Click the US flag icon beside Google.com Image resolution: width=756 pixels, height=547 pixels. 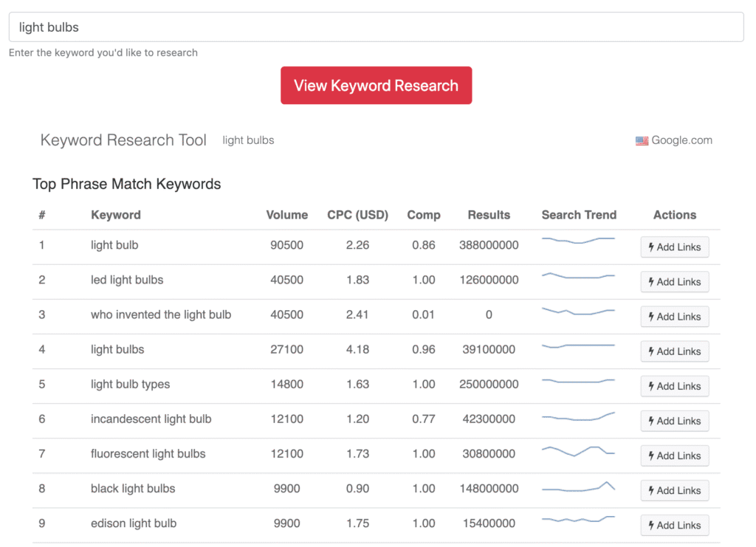(642, 140)
